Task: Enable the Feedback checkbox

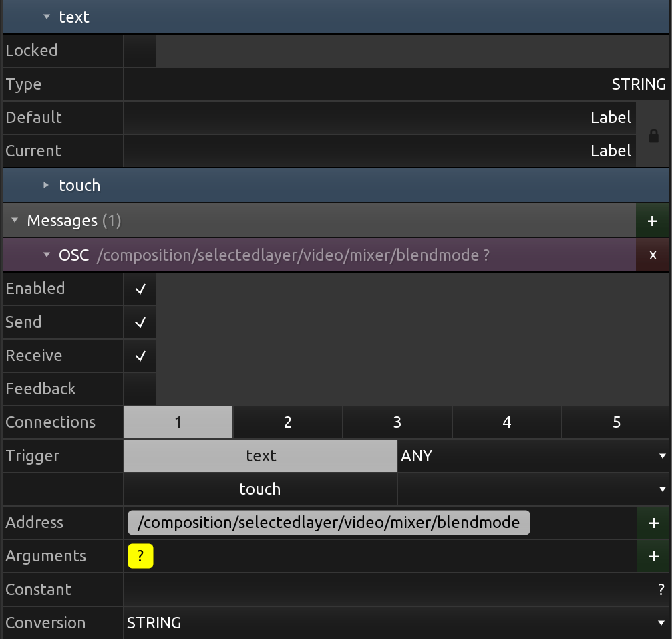Action: point(140,389)
